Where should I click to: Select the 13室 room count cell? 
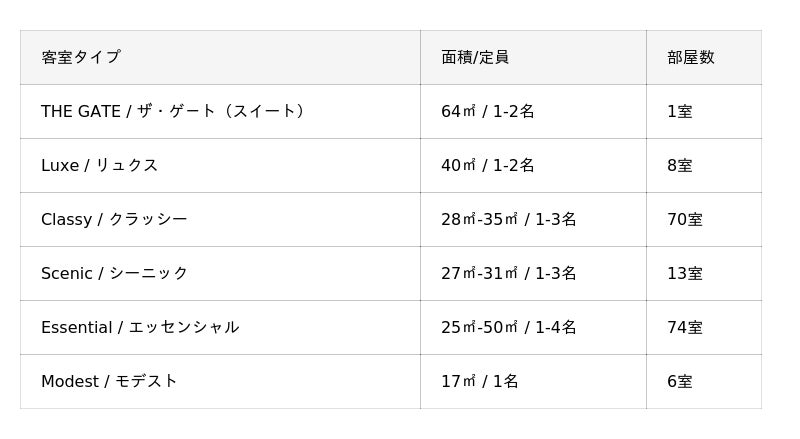685,273
